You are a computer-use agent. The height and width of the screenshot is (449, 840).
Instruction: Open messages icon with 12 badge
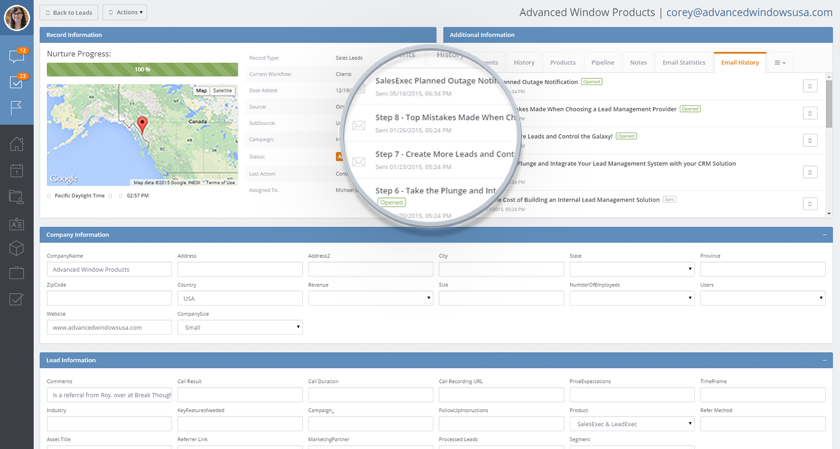click(x=17, y=56)
